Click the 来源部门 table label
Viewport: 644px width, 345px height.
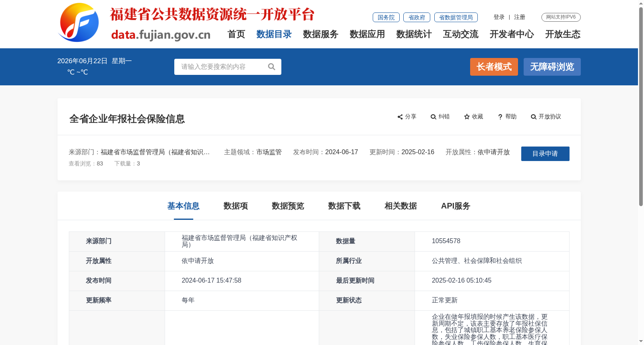point(99,241)
